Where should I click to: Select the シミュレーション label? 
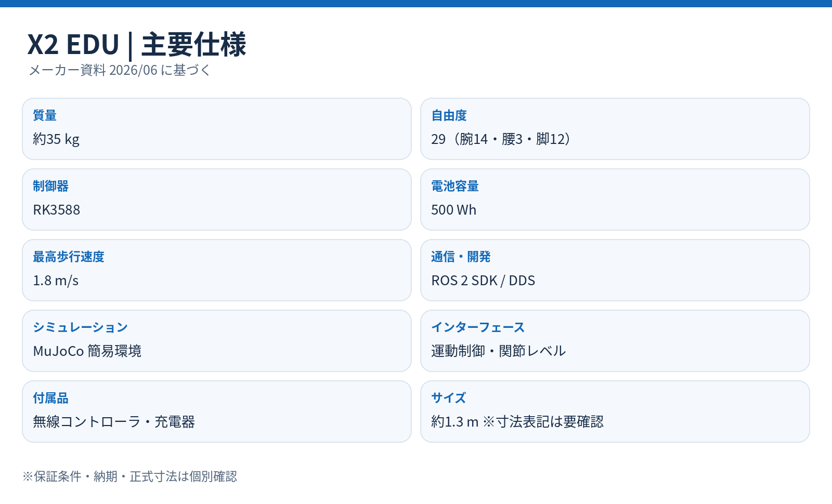(81, 327)
